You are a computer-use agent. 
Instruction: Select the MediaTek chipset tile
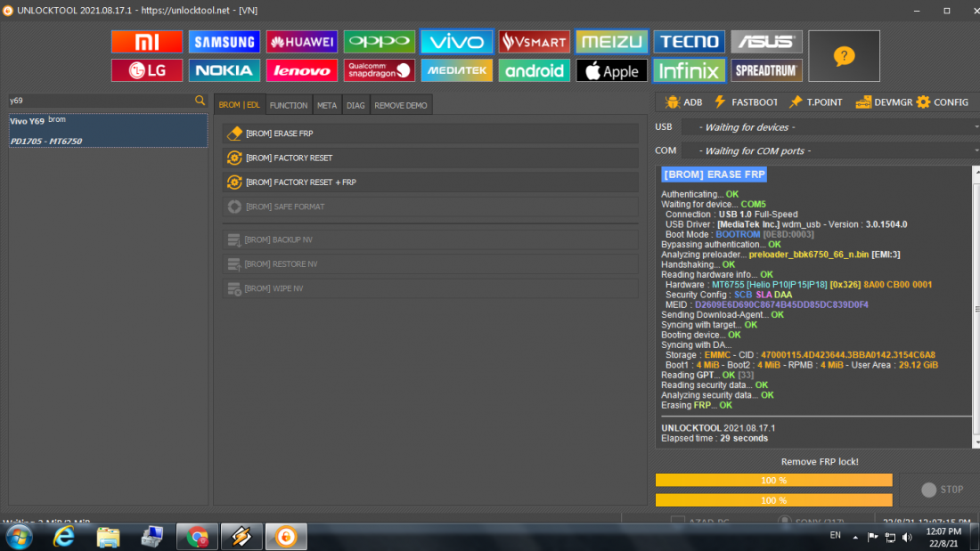(x=457, y=70)
